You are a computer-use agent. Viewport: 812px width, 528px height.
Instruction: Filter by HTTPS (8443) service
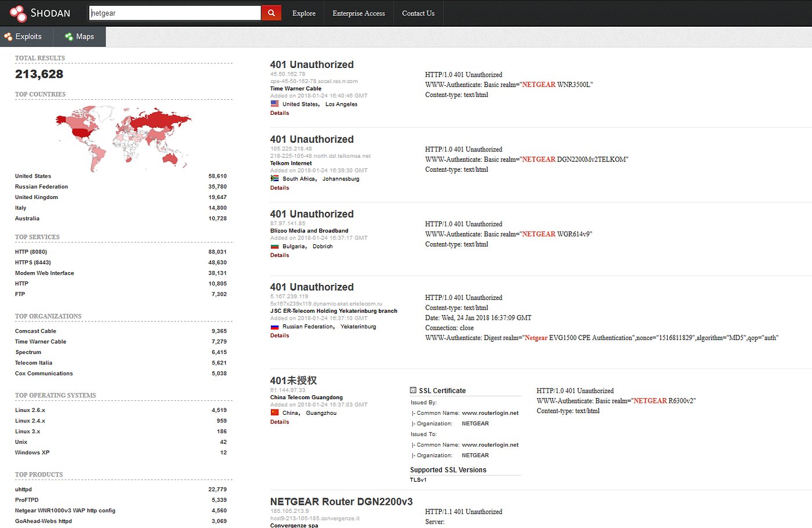pos(33,263)
